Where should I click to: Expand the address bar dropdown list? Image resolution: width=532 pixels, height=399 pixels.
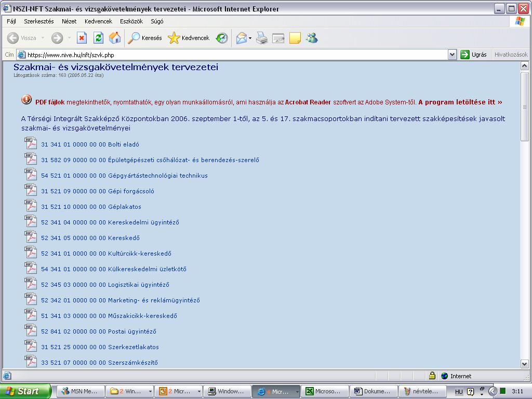452,55
